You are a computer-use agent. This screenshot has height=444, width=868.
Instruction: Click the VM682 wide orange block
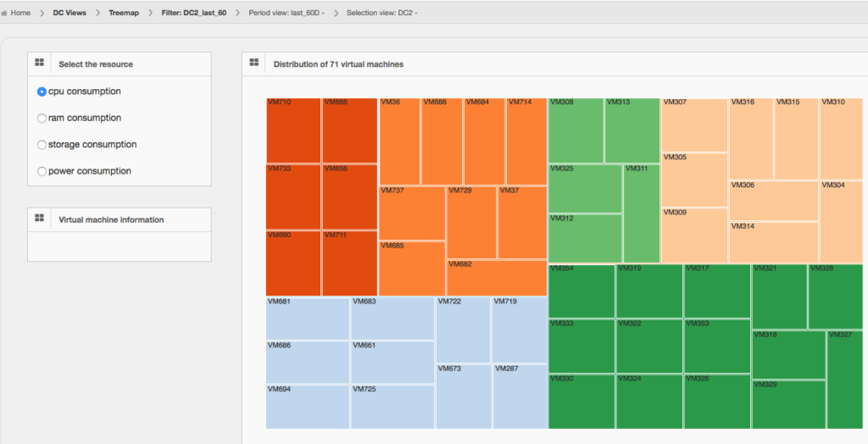pos(497,278)
